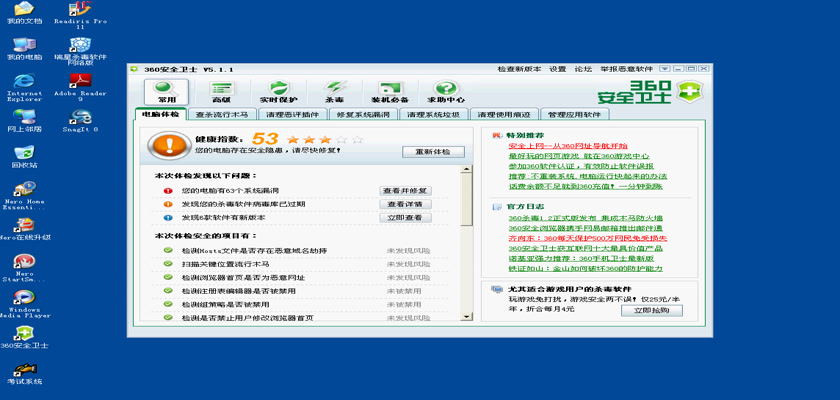Open the link 话费余额不足就到360充值
This screenshot has width=840, height=400.
click(586, 186)
